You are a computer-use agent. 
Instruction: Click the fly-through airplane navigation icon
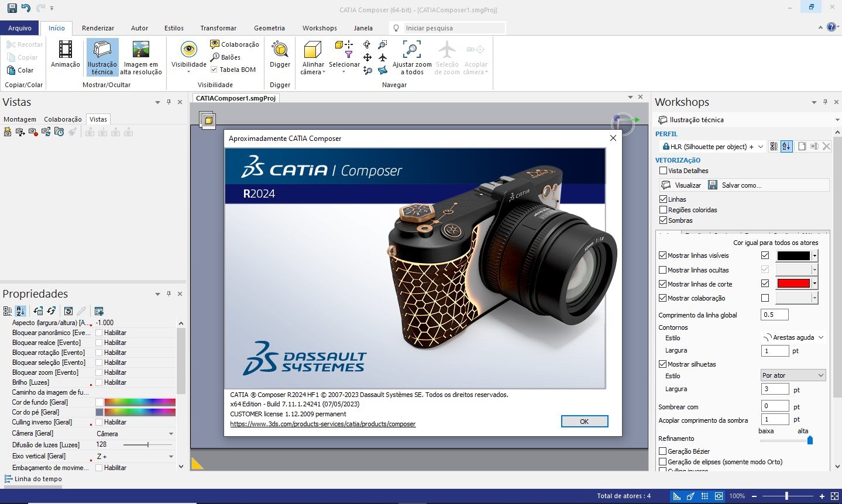coord(383,57)
